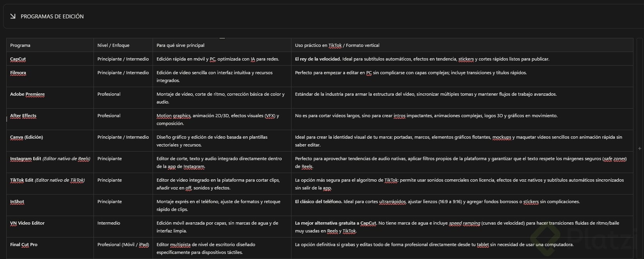The width and height of the screenshot is (644, 259).
Task: Select the Para qué sirve principal header
Action: click(x=222, y=45)
